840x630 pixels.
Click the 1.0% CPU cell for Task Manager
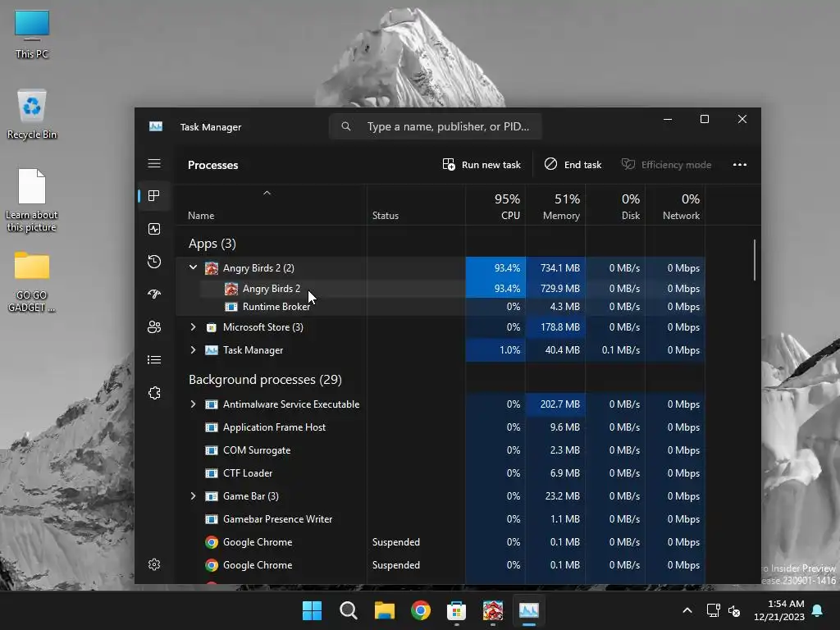(x=495, y=350)
